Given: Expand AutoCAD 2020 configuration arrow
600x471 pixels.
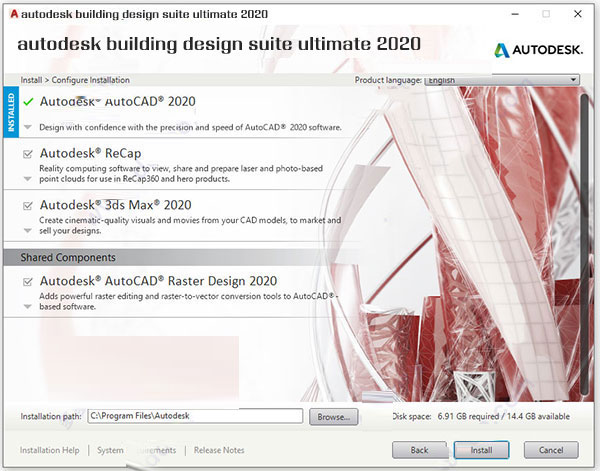Looking at the screenshot, I should click(x=28, y=127).
